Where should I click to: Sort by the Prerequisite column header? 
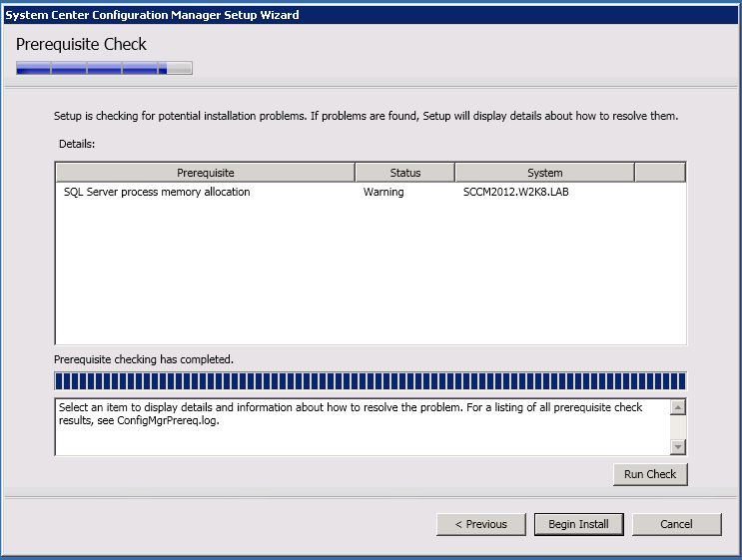[x=206, y=173]
